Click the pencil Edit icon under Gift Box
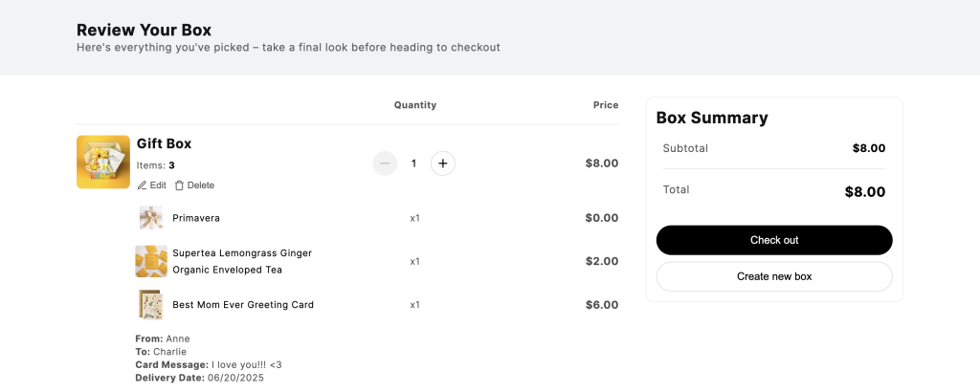This screenshot has height=392, width=980. [x=142, y=185]
